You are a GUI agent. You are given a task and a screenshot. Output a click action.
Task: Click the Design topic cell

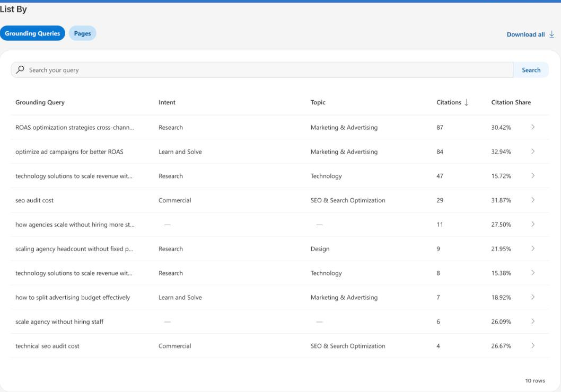[x=320, y=248]
